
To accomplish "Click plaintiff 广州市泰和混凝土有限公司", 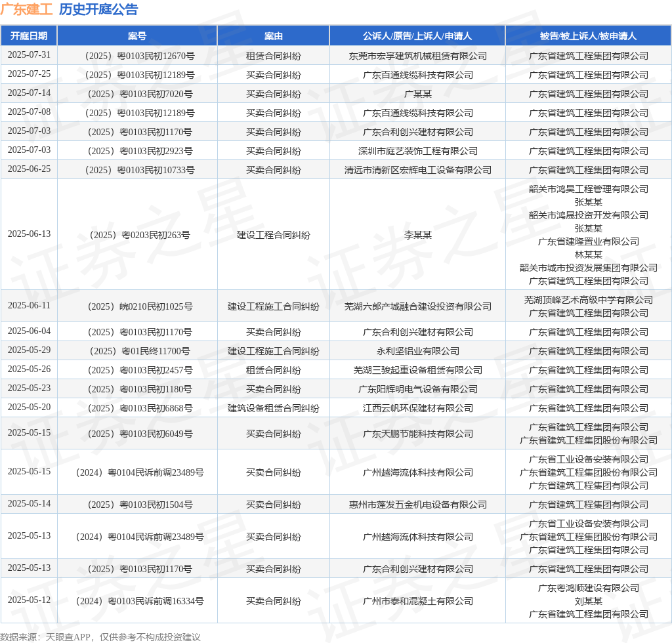I will [418, 601].
